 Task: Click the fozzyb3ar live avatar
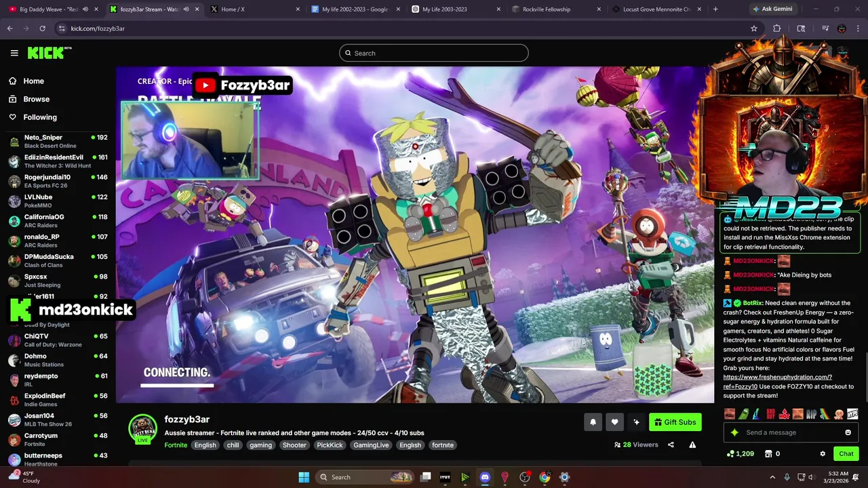142,429
